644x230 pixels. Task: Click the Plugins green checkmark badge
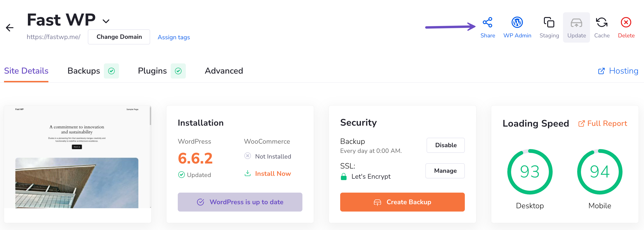[178, 71]
